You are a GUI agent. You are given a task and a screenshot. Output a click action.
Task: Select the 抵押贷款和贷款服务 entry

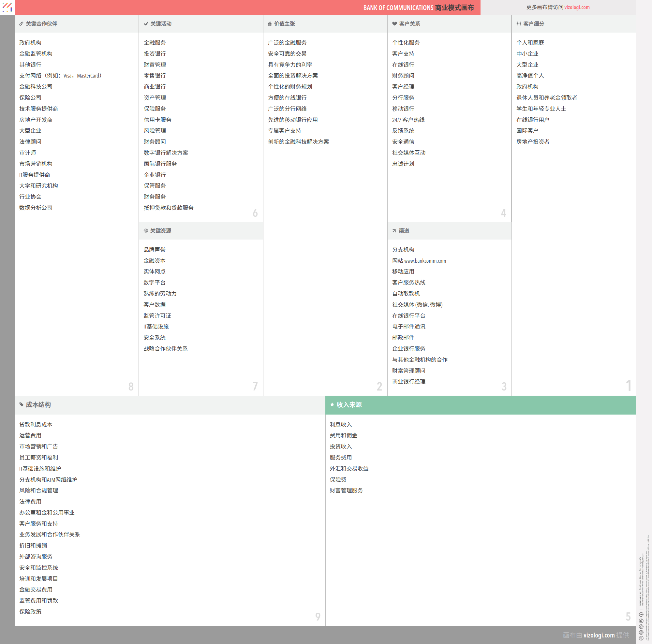pyautogui.click(x=169, y=208)
